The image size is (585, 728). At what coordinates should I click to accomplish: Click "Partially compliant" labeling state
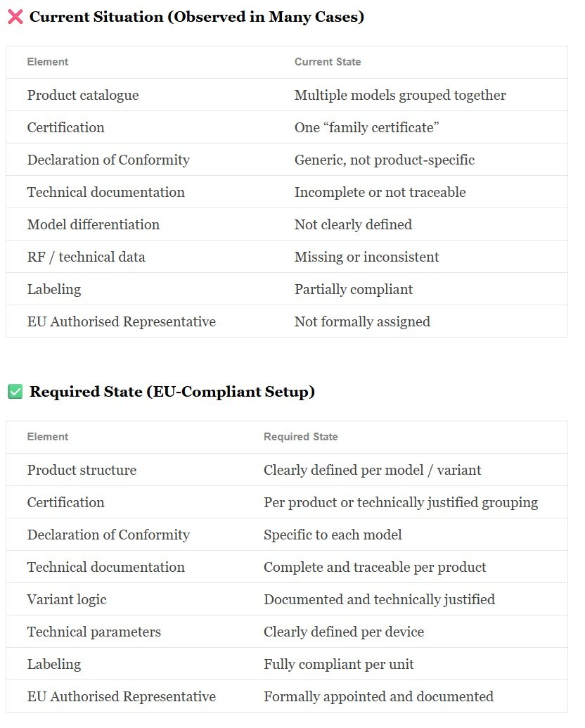coord(353,289)
